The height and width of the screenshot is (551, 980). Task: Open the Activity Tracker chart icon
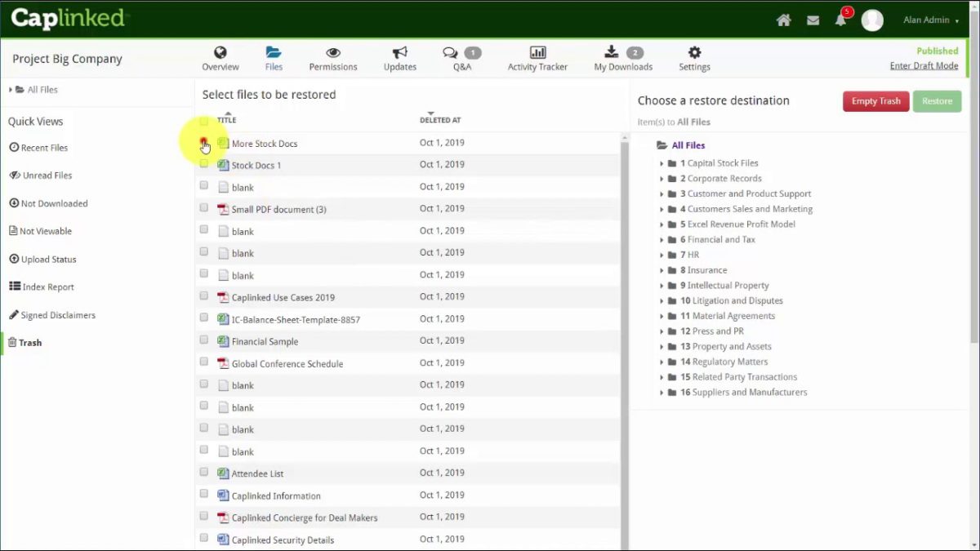pos(537,53)
